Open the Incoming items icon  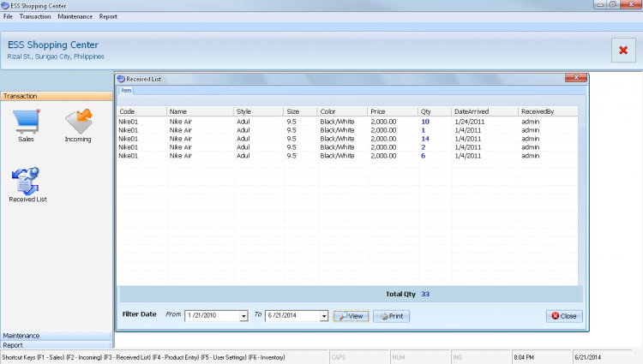(78, 122)
